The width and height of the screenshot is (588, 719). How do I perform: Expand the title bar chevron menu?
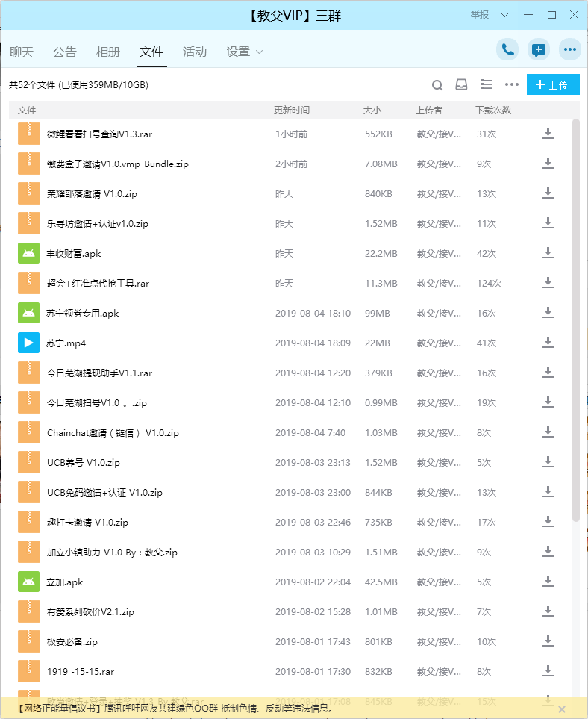[504, 15]
